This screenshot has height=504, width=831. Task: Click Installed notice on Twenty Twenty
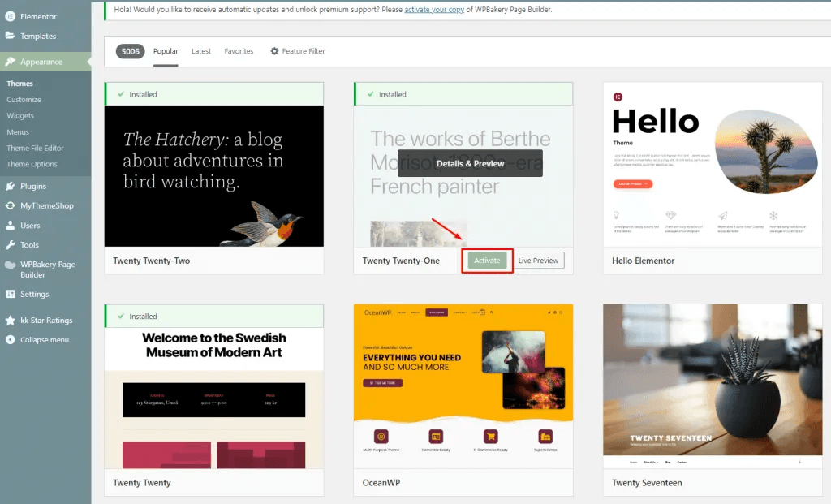[214, 317]
